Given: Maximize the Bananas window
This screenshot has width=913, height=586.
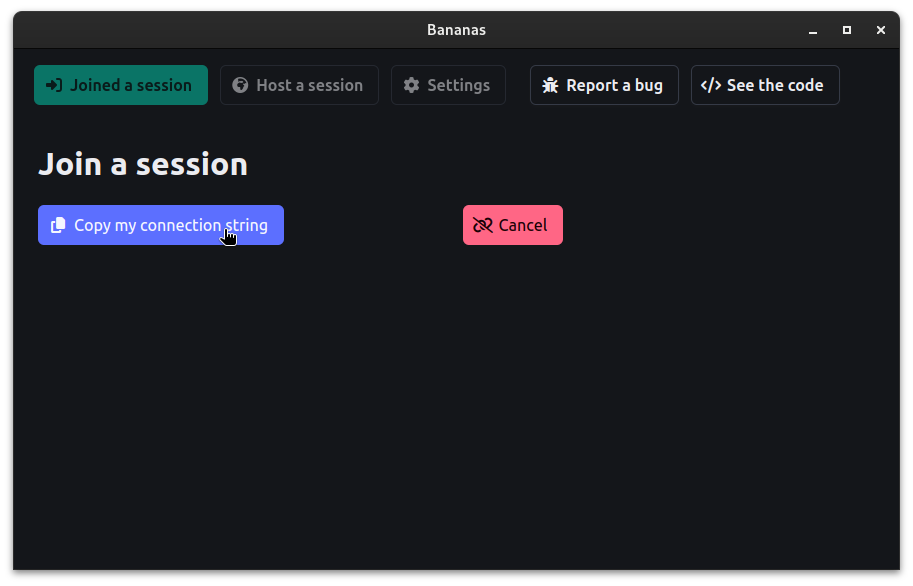Looking at the screenshot, I should [847, 30].
